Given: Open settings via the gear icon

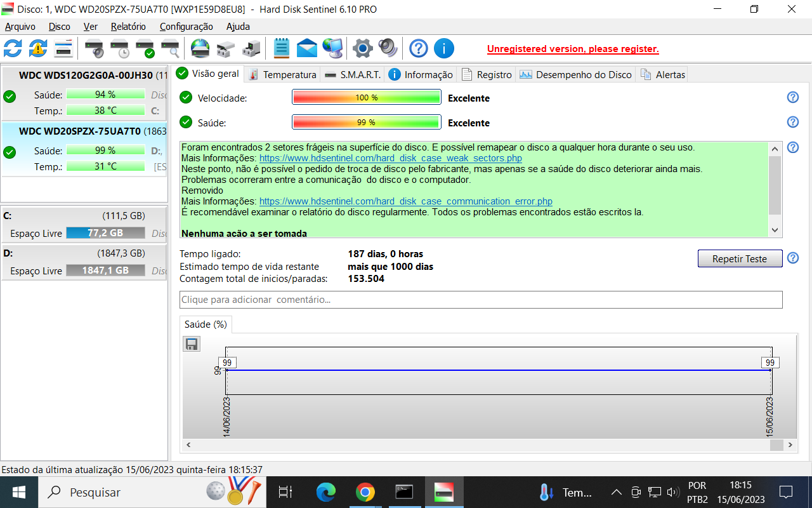Looking at the screenshot, I should 362,48.
